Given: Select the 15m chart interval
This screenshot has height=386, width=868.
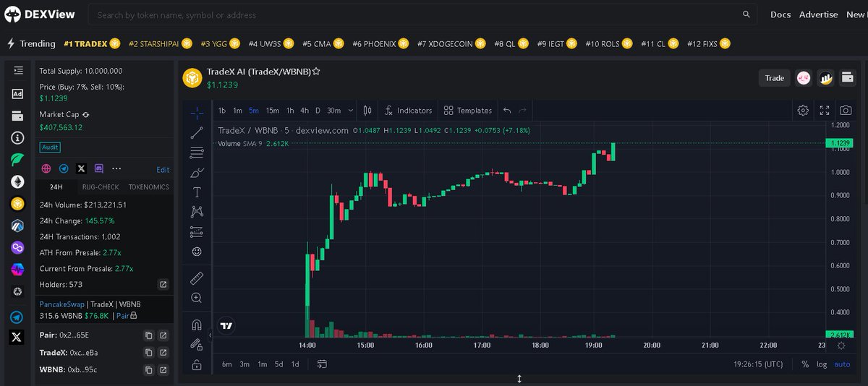Looking at the screenshot, I should click(x=272, y=111).
